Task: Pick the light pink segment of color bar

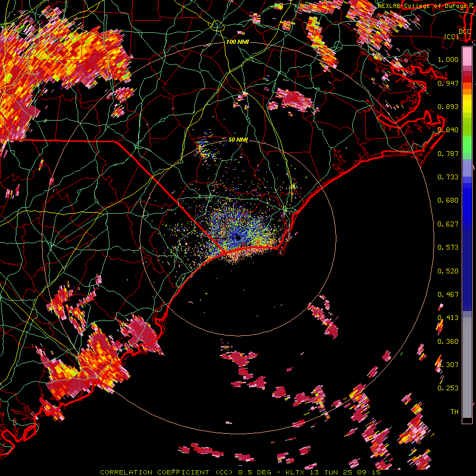Action: point(467,56)
